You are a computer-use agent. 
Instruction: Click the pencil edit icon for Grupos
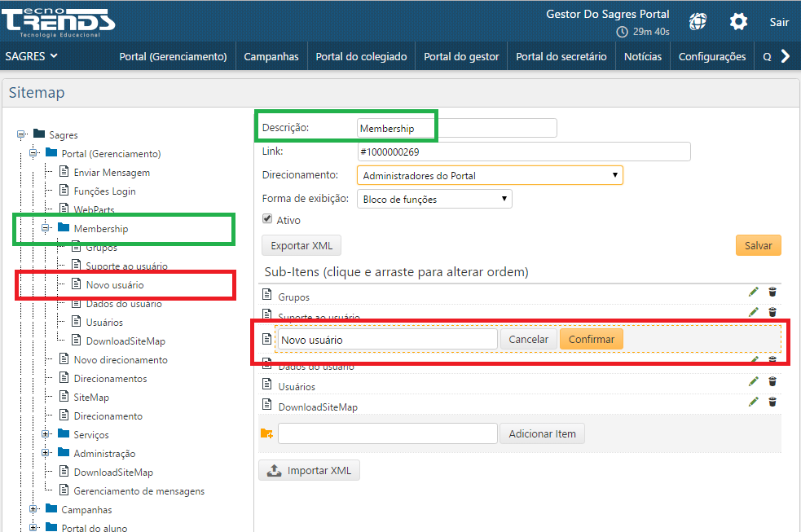pyautogui.click(x=754, y=292)
